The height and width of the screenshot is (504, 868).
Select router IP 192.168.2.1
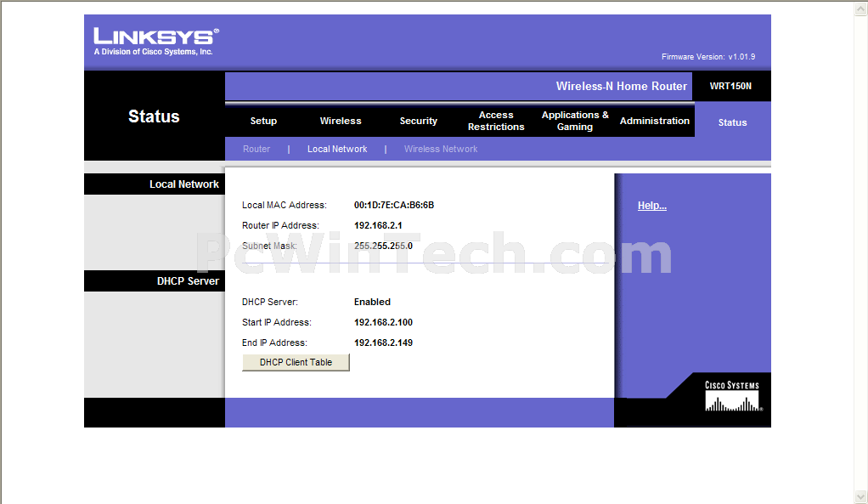click(378, 225)
